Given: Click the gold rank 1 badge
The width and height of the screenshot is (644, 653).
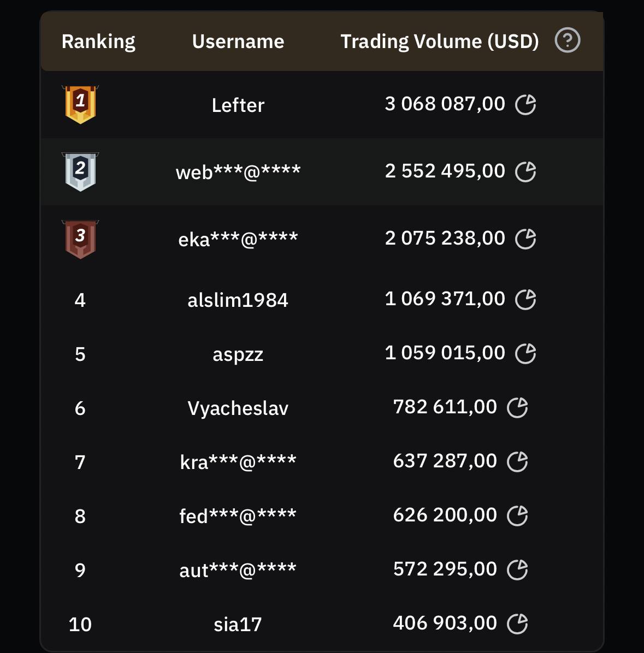Looking at the screenshot, I should click(80, 104).
